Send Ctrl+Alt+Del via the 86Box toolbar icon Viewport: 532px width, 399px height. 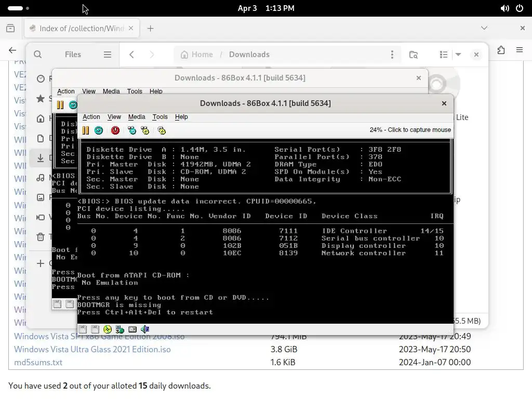(131, 130)
